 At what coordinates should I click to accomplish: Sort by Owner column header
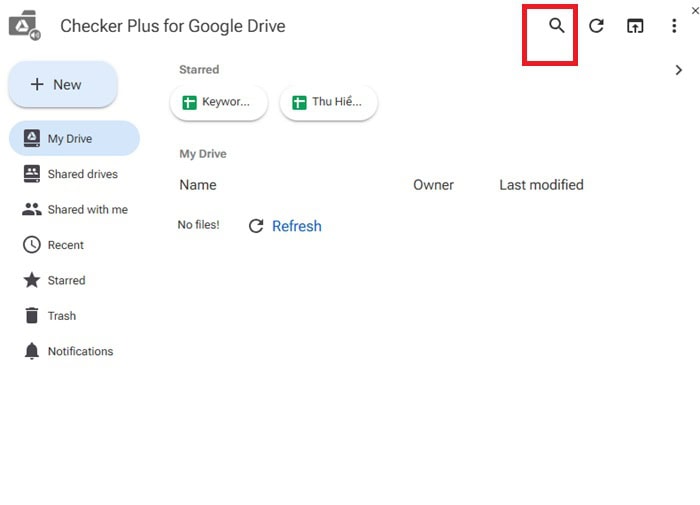point(433,185)
